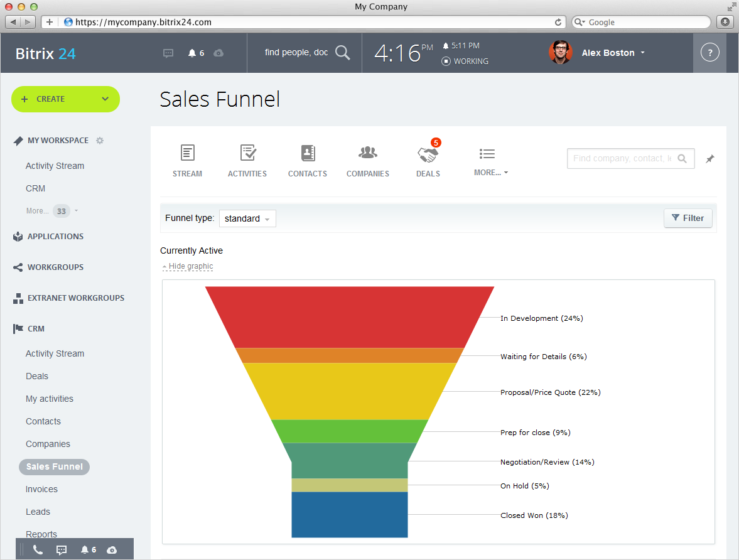Select the Activities checklist icon
This screenshot has width=739, height=560.
tap(247, 153)
